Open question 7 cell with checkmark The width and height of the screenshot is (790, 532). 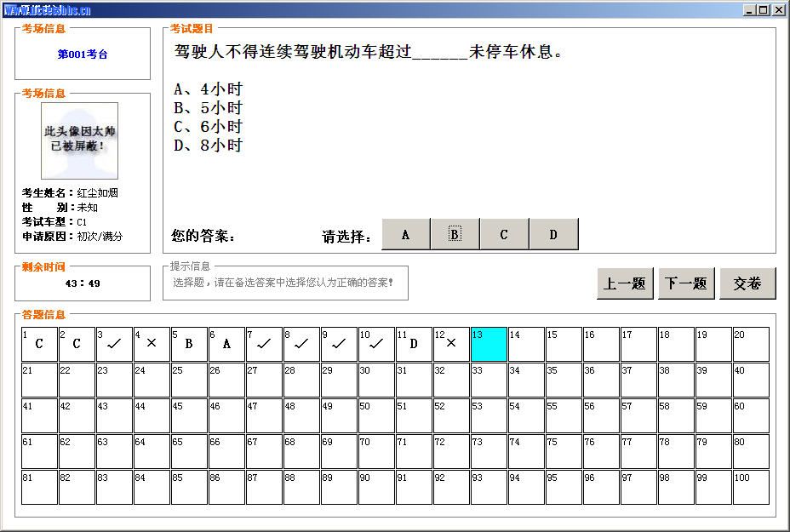coord(264,344)
